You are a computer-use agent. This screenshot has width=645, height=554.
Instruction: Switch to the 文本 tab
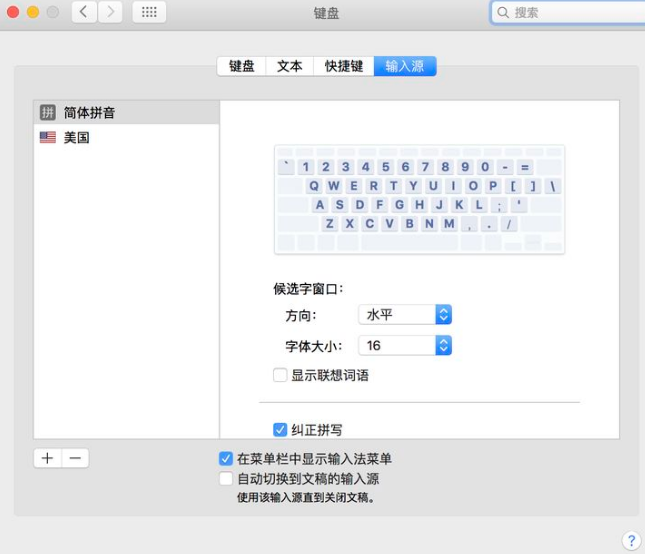pos(289,66)
